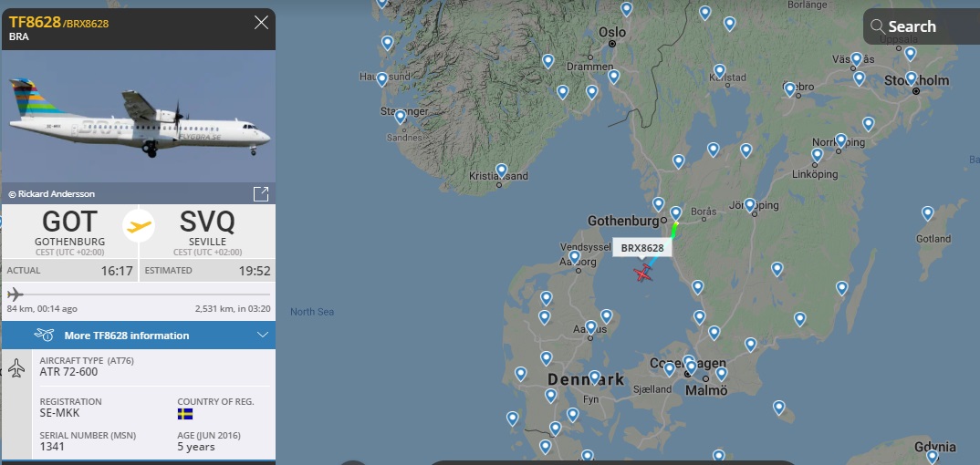The height and width of the screenshot is (465, 980).
Task: Click the magnifier icon in Search box
Action: point(878,26)
